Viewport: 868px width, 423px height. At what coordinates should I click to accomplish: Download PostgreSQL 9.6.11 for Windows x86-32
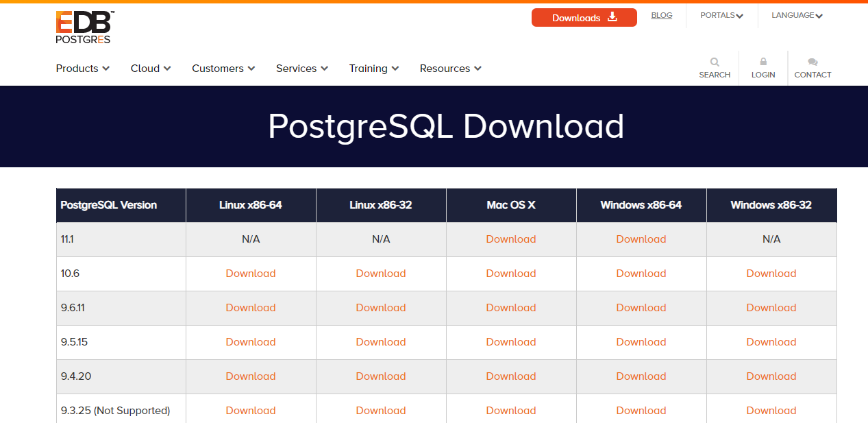(771, 307)
